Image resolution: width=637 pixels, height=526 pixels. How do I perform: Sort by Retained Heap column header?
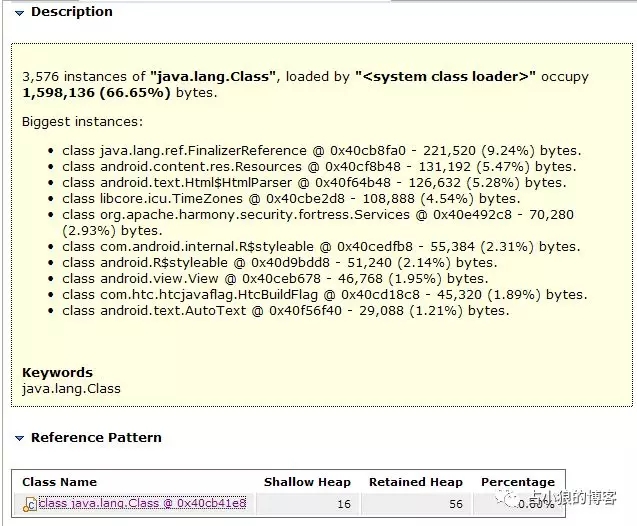tap(416, 482)
